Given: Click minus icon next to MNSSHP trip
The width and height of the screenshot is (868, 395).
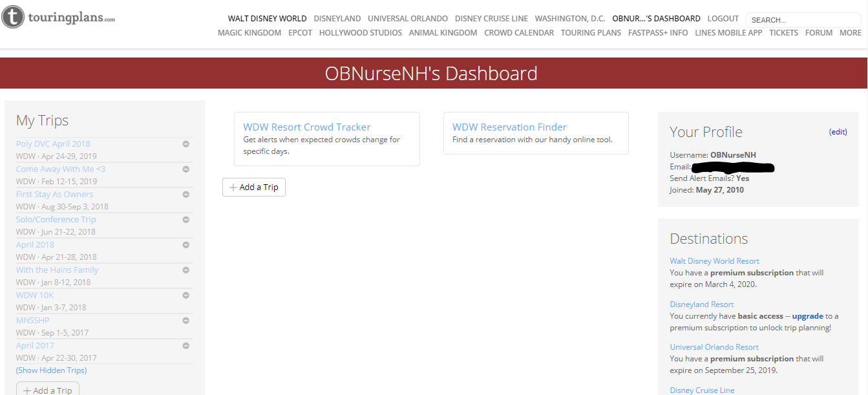Looking at the screenshot, I should [185, 321].
